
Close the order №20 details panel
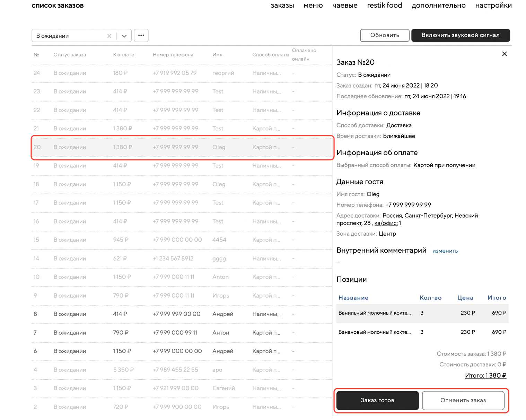point(504,54)
